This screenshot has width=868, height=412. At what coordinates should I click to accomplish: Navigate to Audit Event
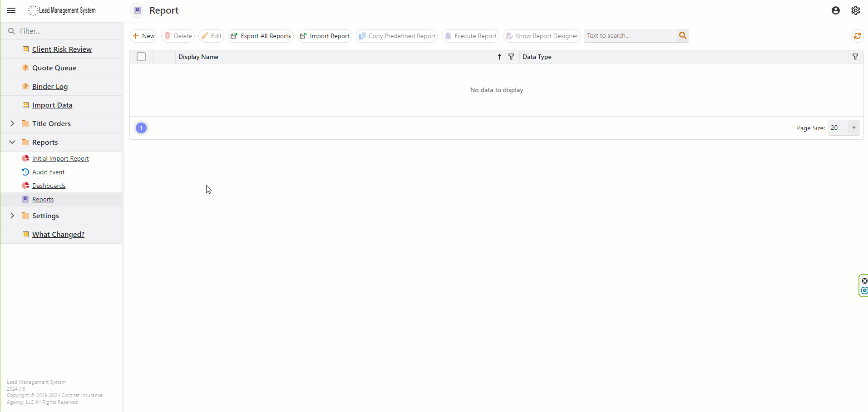pos(48,172)
